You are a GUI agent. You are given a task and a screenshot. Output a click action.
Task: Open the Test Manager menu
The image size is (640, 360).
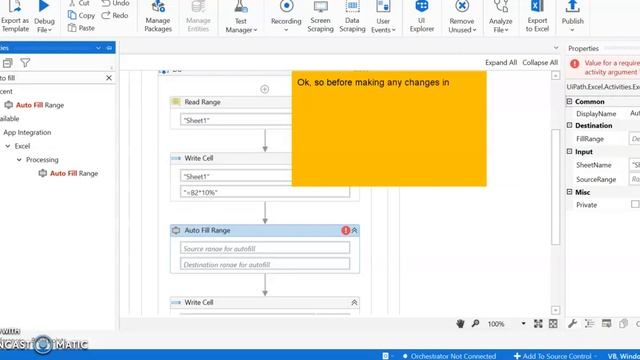[x=241, y=17]
